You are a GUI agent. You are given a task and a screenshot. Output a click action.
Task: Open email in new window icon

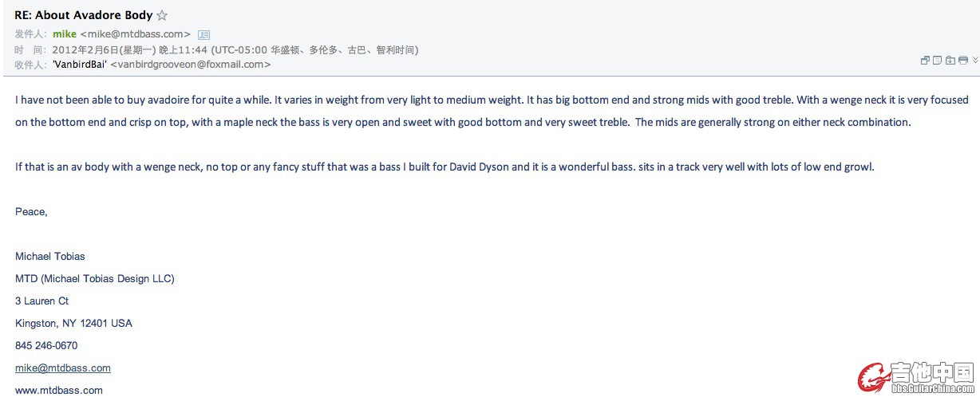point(925,60)
